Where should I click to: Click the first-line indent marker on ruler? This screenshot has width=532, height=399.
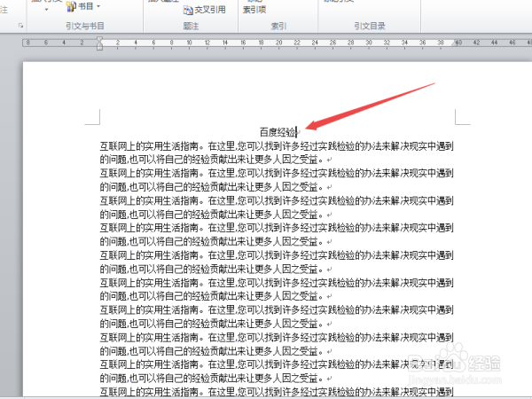99,39
